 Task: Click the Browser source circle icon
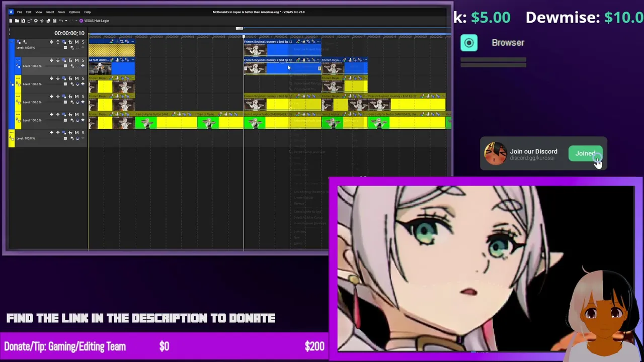coord(469,43)
